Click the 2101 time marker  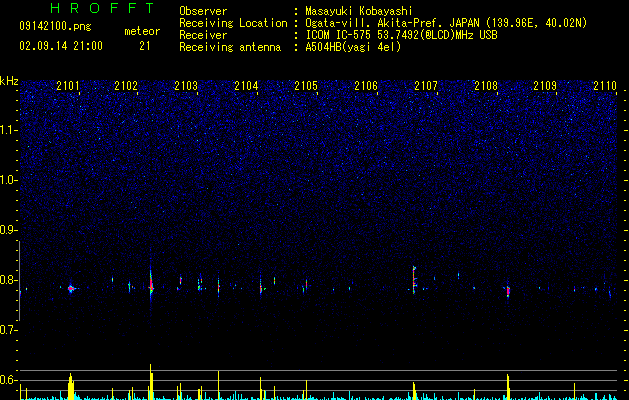[68, 85]
